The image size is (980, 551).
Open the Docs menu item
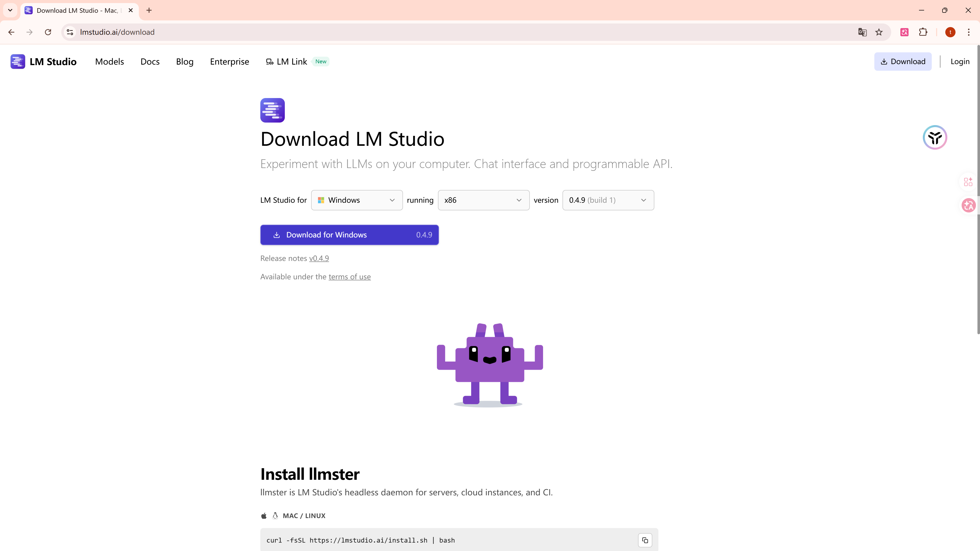point(150,62)
